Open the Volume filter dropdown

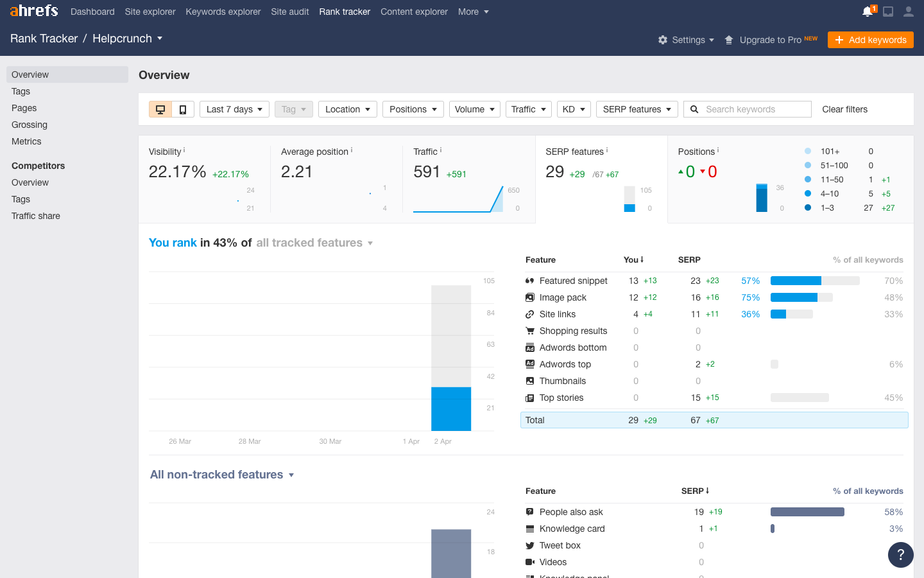(x=475, y=109)
